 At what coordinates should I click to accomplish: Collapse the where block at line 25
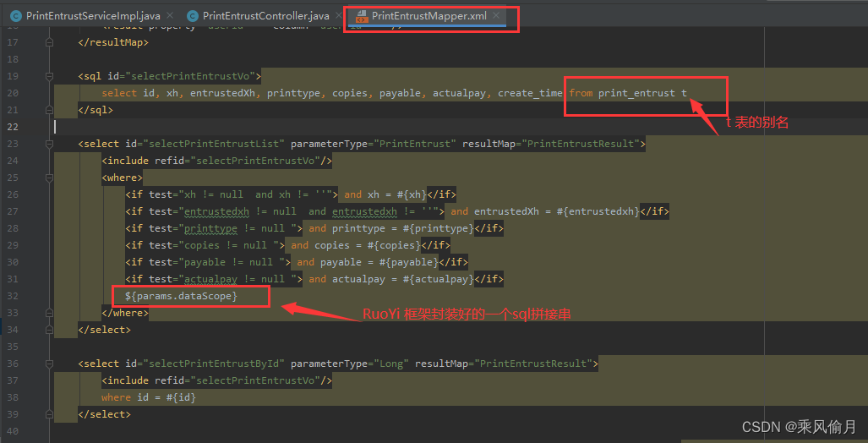tap(49, 178)
